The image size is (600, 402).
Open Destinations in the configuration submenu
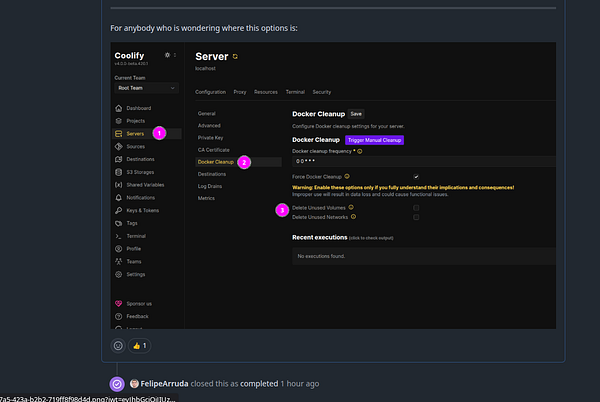[212, 174]
